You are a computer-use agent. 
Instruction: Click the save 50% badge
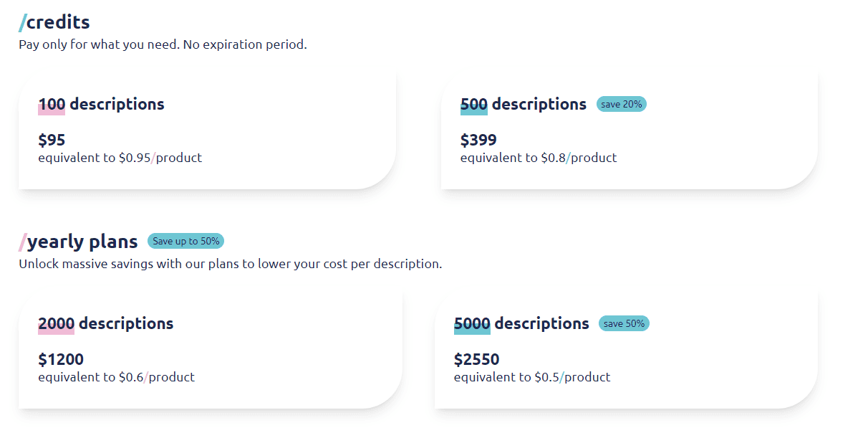pos(624,323)
